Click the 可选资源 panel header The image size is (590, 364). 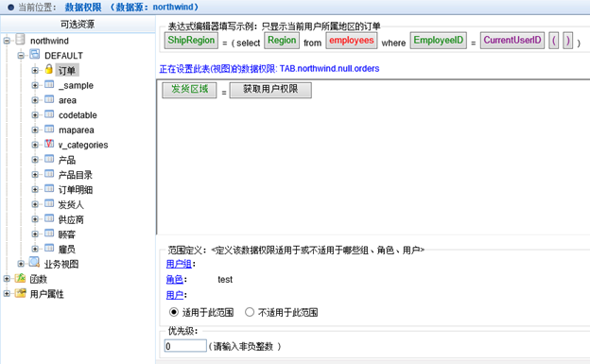click(78, 25)
